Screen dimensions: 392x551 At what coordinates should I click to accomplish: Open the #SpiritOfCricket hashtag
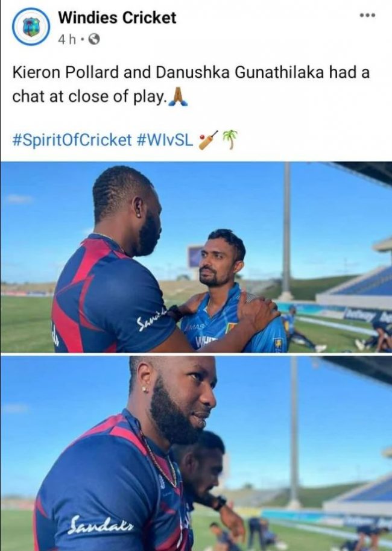point(72,140)
